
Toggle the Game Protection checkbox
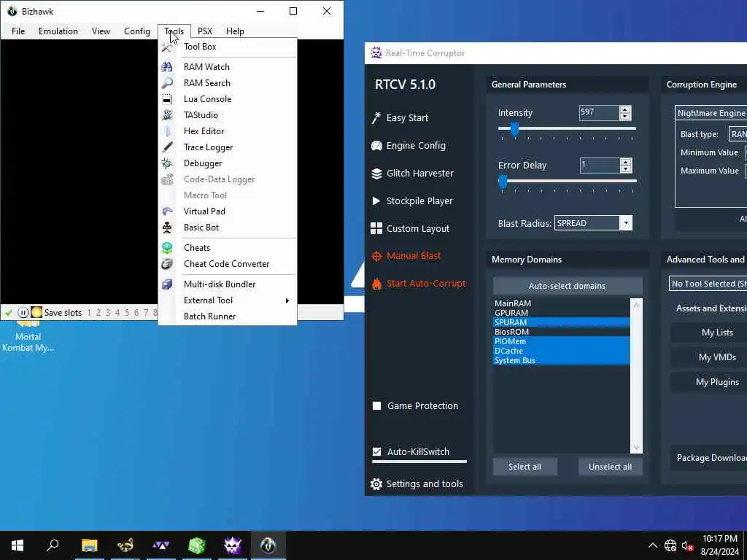click(x=377, y=405)
